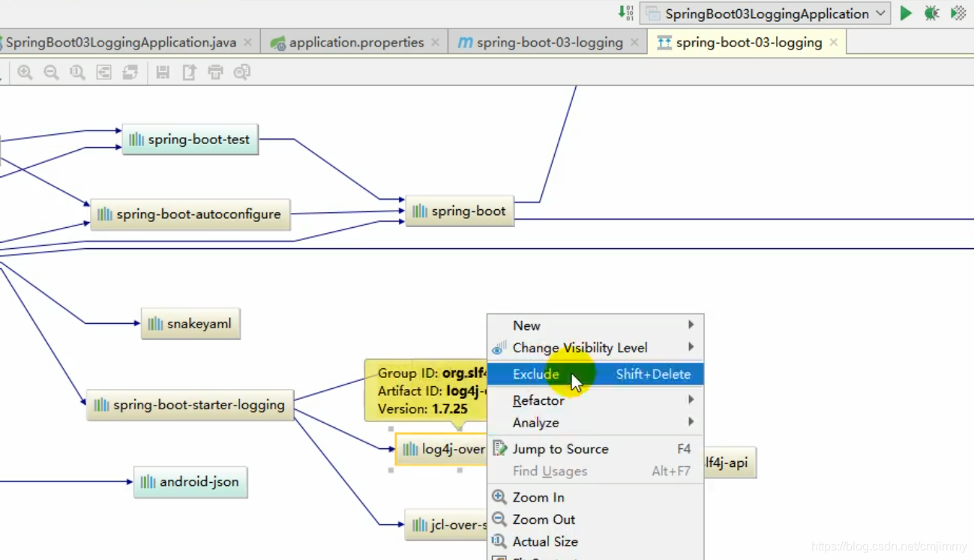Click Apply Current Layout icon in toolbar
Viewport: 974px width, 560px height.
click(130, 73)
